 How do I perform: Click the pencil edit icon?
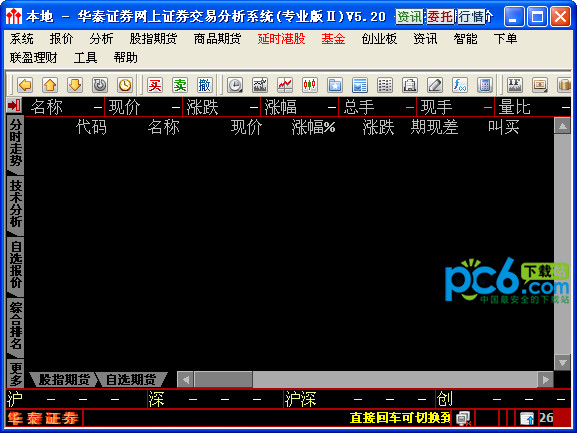pos(435,85)
